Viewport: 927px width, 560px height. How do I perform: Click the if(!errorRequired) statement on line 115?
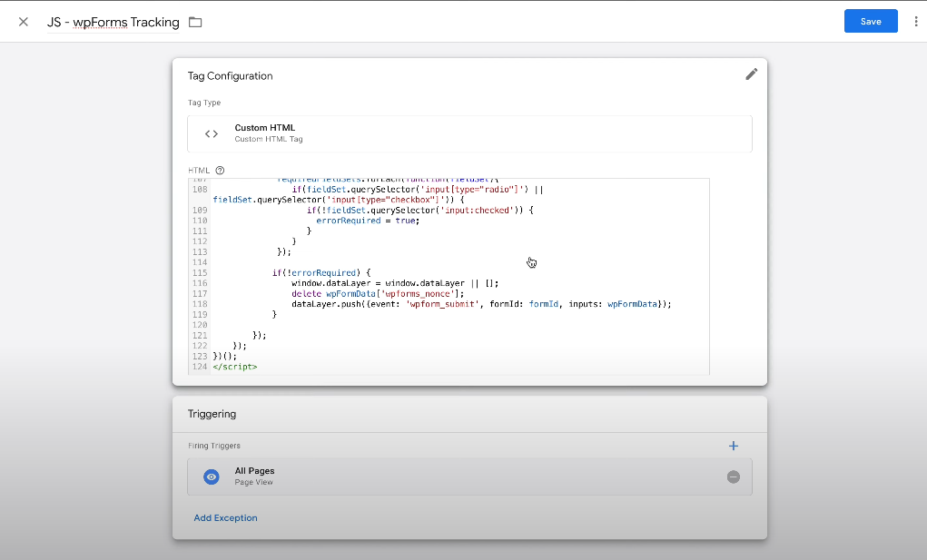click(321, 273)
